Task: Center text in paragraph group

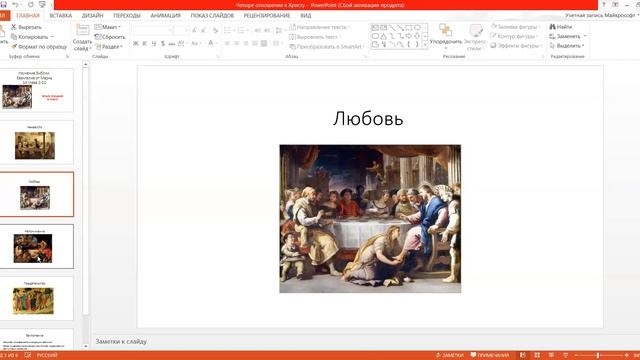Action: pos(236,43)
